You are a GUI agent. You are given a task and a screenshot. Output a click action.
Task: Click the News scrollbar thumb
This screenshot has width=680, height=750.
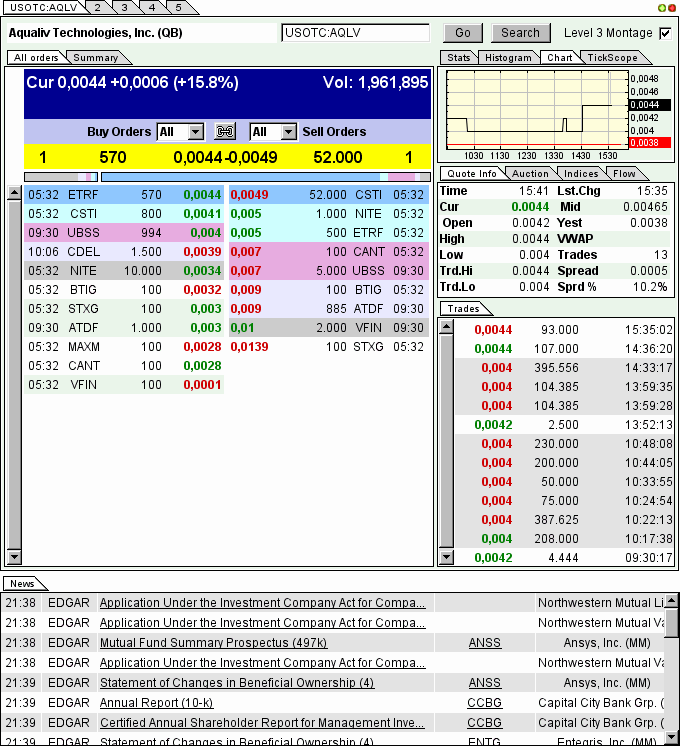pos(672,621)
